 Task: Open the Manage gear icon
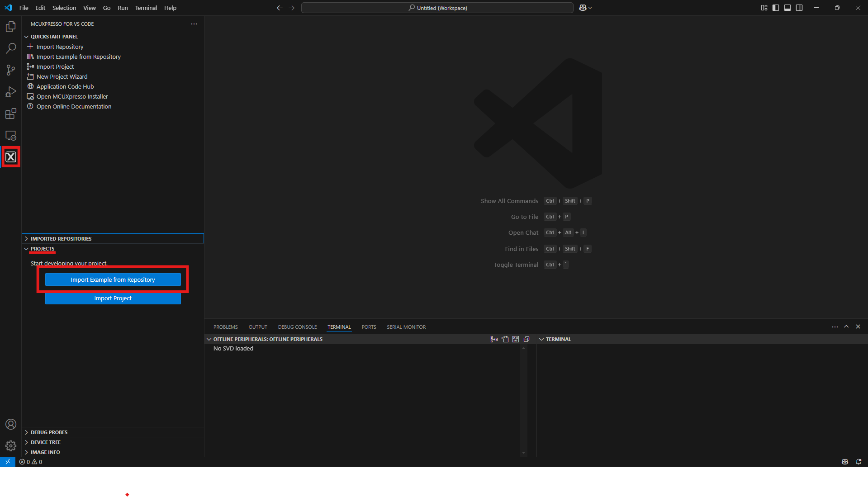click(x=11, y=445)
